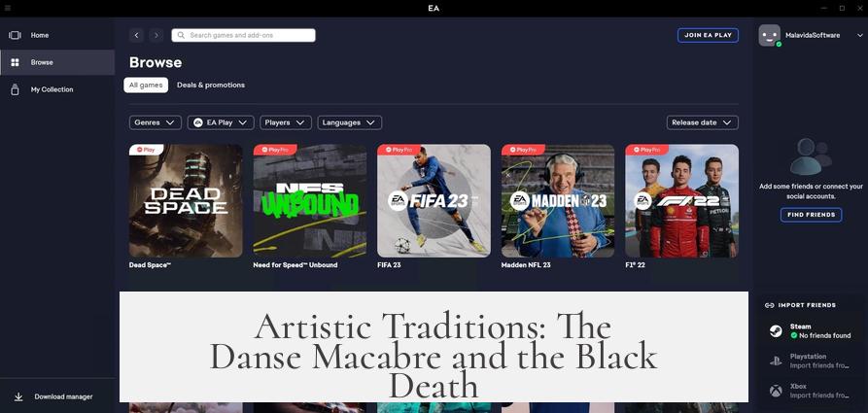Click the Artistic Traditions banner headline
This screenshot has width=868, height=413.
click(434, 355)
